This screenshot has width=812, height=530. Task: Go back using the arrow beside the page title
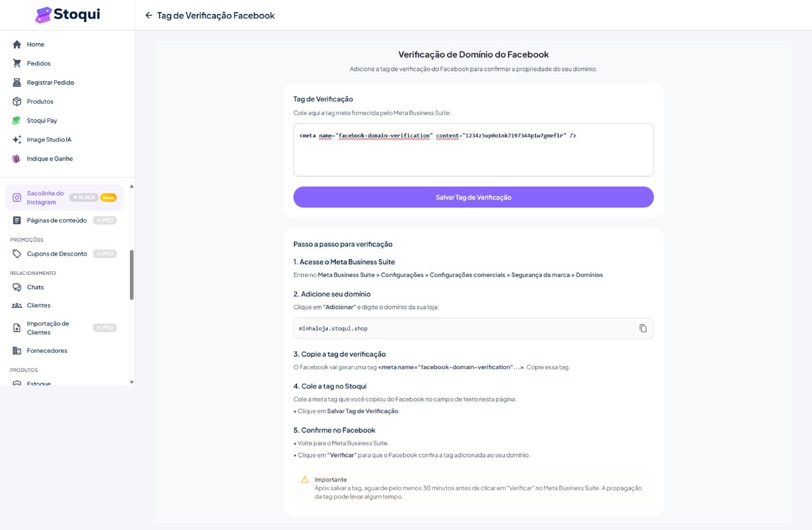[x=148, y=16]
